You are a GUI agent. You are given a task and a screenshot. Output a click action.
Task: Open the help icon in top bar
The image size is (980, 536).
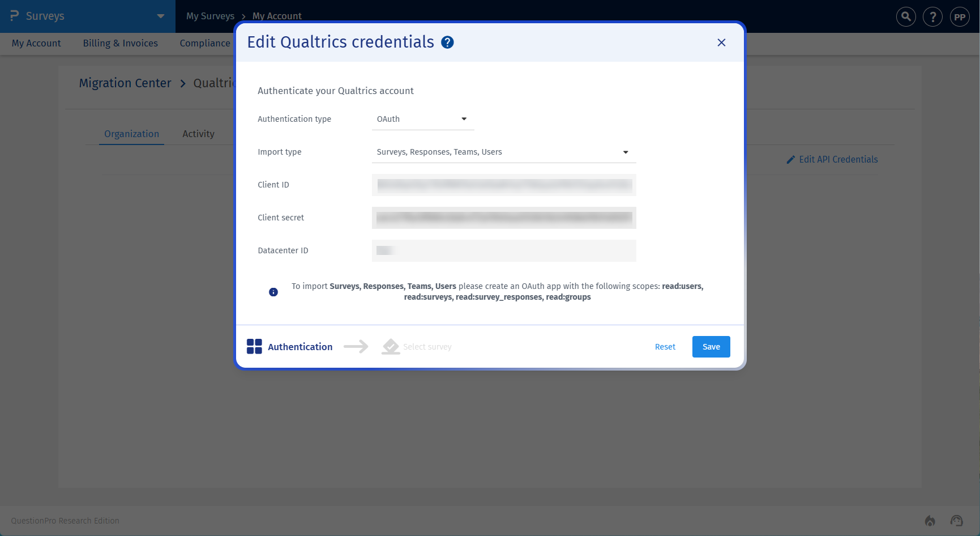[932, 16]
